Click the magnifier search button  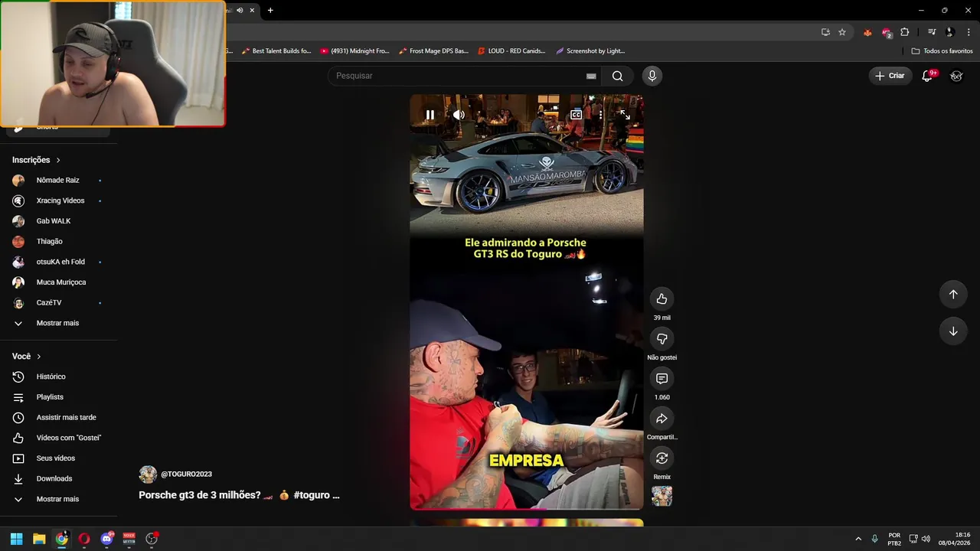tap(617, 76)
